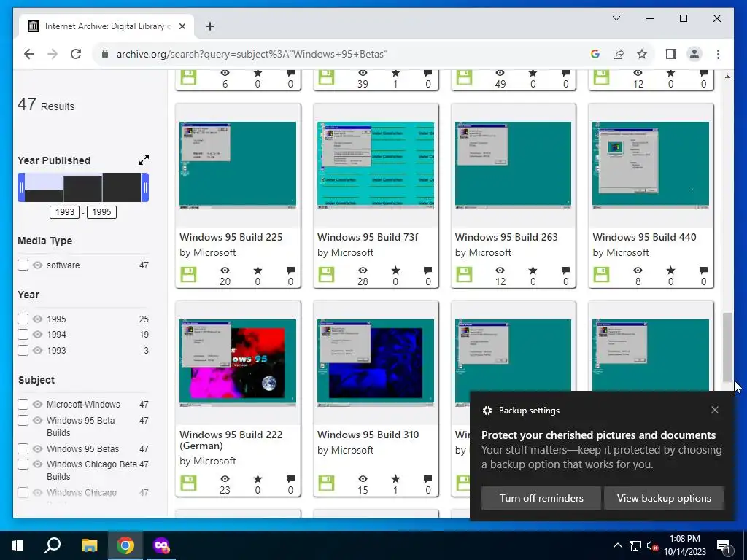
Task: Open Chrome three-dot menu
Action: pos(718,54)
